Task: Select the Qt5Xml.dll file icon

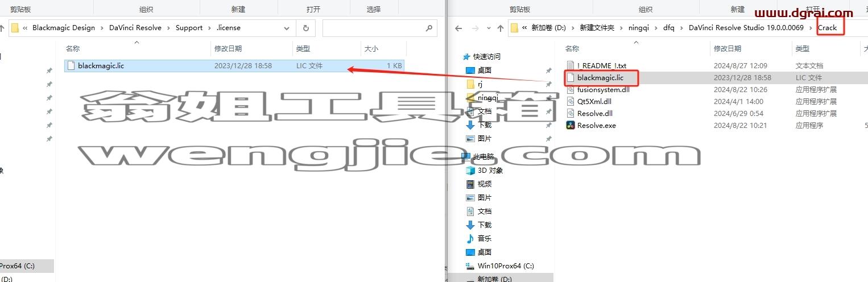Action: coord(571,101)
